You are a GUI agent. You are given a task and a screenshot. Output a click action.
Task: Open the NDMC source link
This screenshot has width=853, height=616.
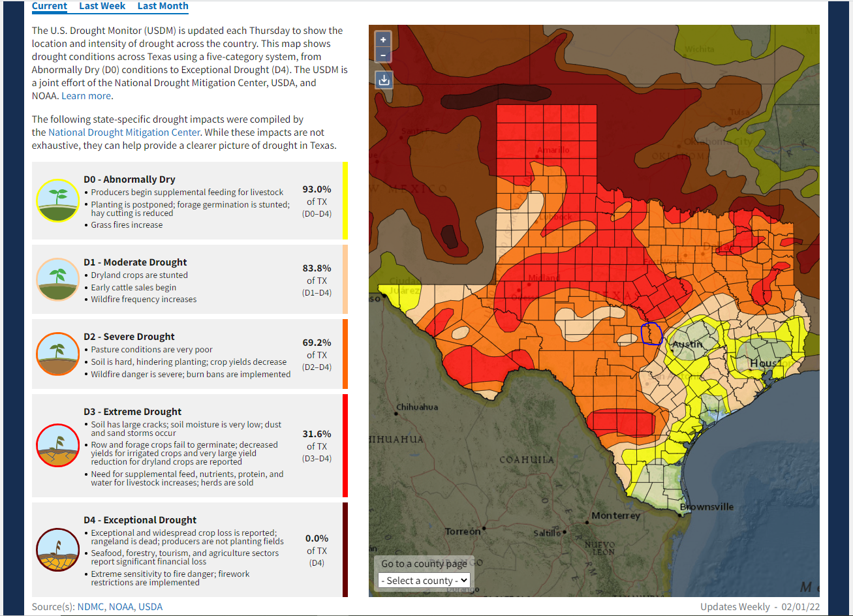click(x=91, y=607)
